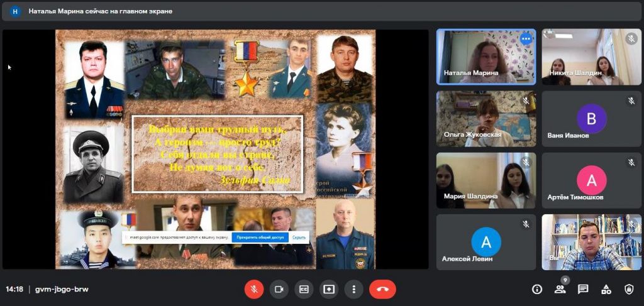Viewport: 644px width, 306px height.
Task: Select Никита Шалдин video tile
Action: pyautogui.click(x=591, y=57)
